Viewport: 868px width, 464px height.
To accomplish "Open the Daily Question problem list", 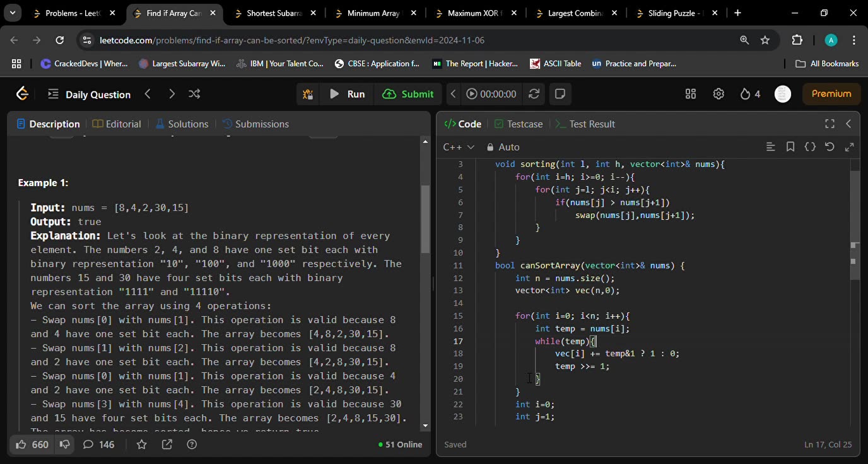I will pos(90,94).
